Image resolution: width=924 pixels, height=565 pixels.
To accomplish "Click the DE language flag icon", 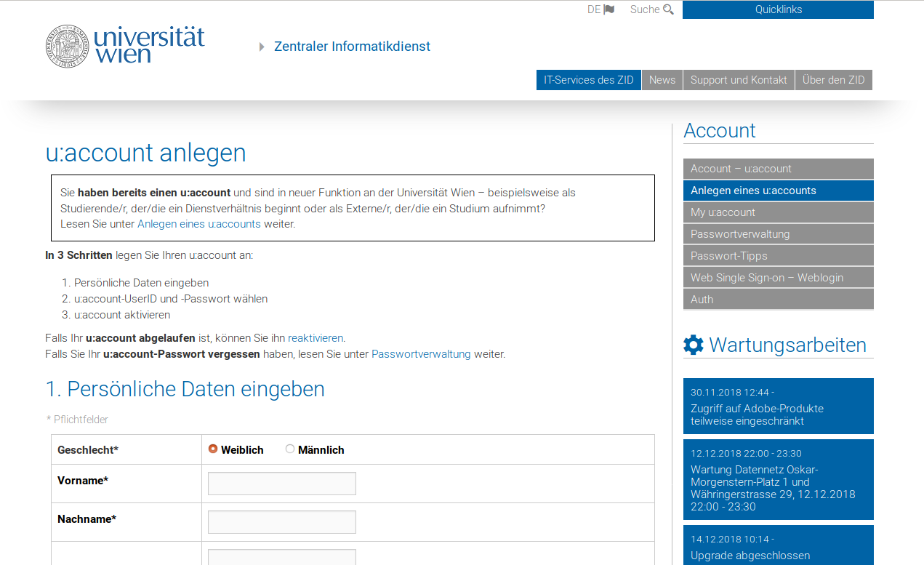I will click(x=609, y=9).
